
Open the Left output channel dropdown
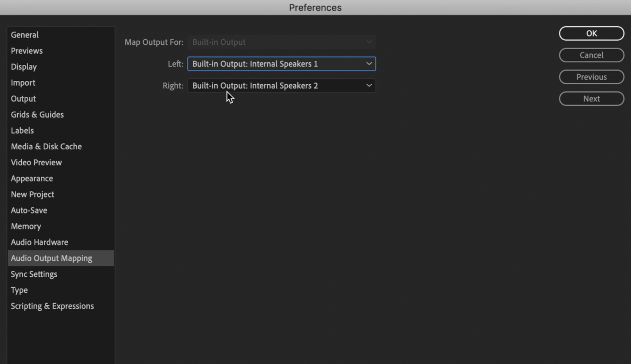tap(281, 64)
